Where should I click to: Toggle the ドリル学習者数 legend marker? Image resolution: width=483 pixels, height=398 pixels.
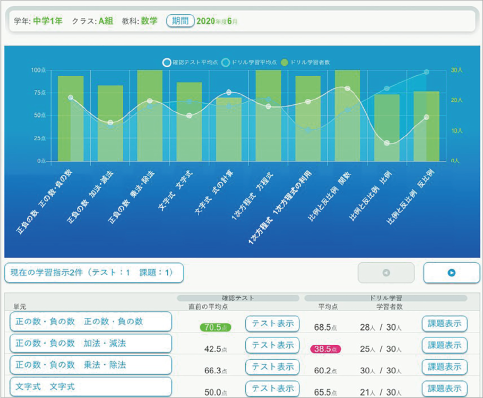[x=284, y=62]
